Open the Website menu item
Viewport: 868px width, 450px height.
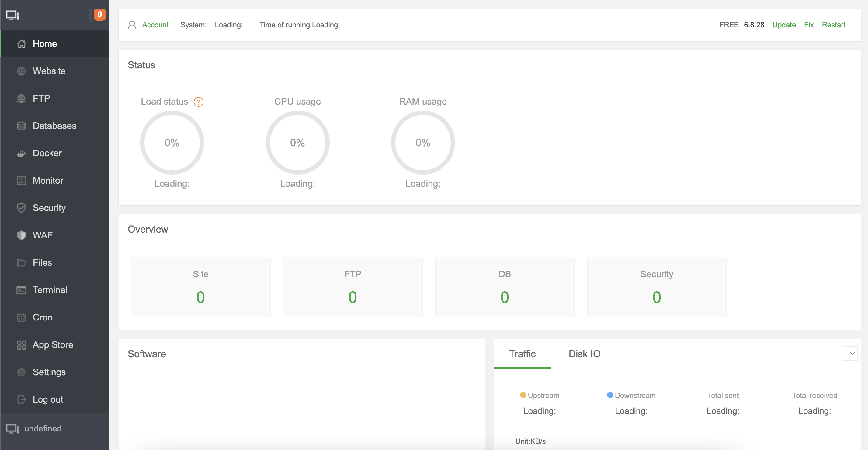(x=49, y=71)
